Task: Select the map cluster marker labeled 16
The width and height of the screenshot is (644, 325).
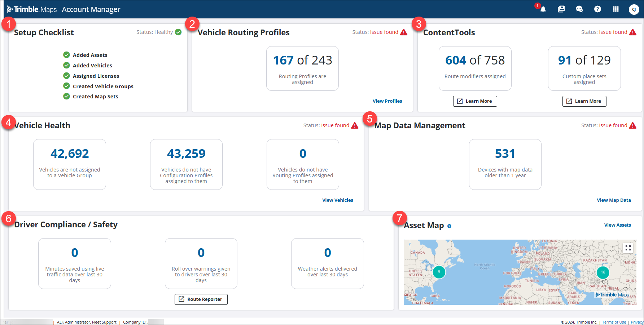Action: pyautogui.click(x=603, y=272)
